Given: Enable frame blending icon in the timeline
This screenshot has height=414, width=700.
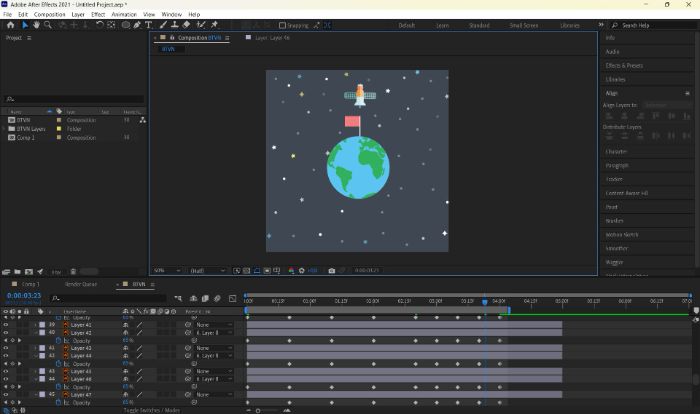Looking at the screenshot, I should coord(205,298).
